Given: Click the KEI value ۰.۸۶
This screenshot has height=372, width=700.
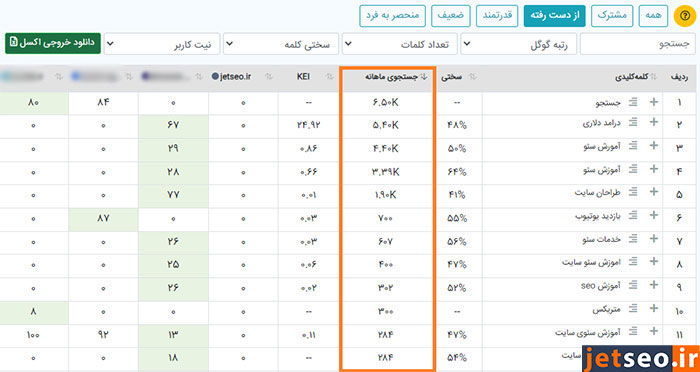Looking at the screenshot, I should [x=308, y=149].
